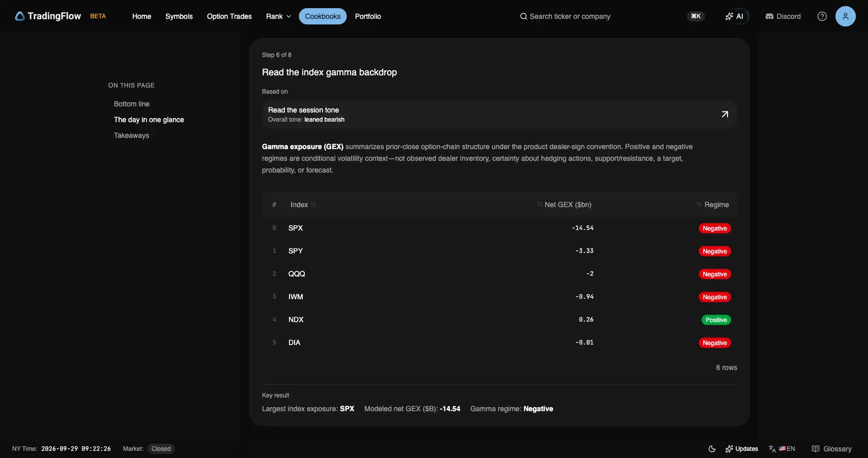The width and height of the screenshot is (868, 458).
Task: Click the Positive regime badge for NDX
Action: [716, 320]
